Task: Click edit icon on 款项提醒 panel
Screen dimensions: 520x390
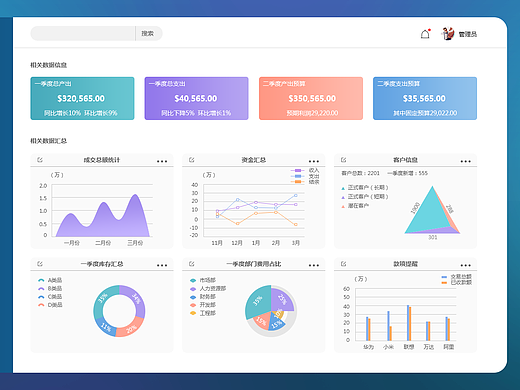Action: point(344,264)
